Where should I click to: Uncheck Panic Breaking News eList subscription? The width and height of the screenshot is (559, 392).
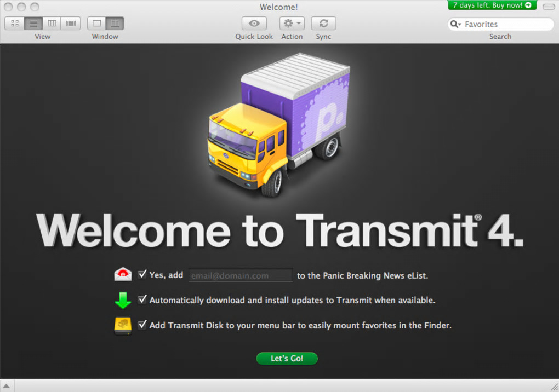142,274
